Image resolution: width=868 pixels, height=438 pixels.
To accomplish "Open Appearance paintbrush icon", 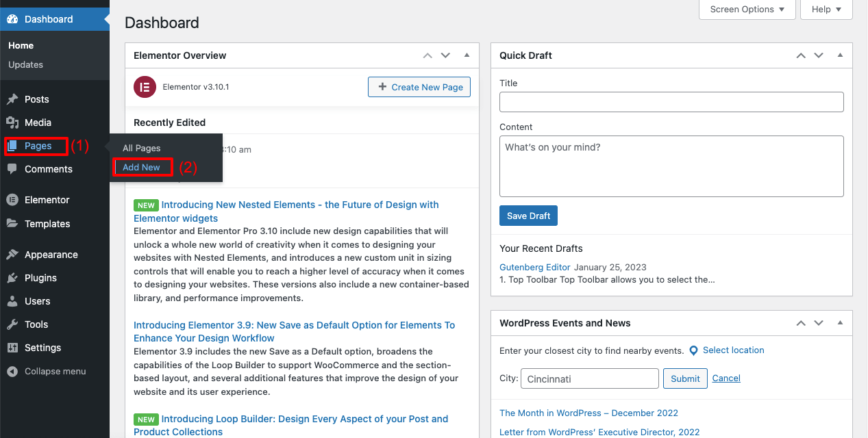I will coord(12,255).
